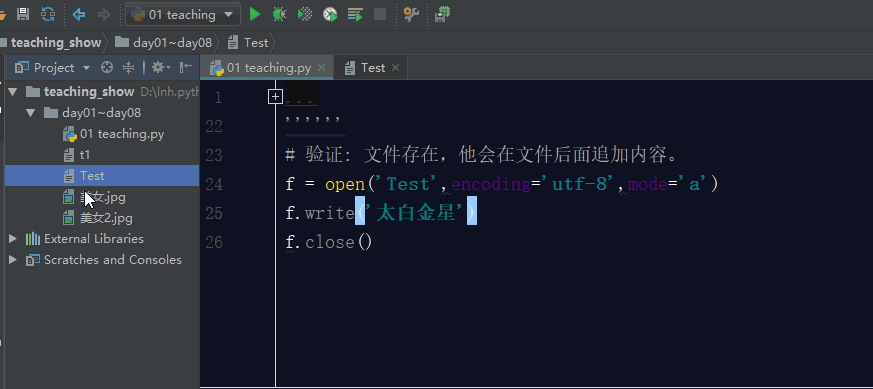Screen dimensions: 873x389
Task: Click the Synchronize refresh icon
Action: (48, 14)
